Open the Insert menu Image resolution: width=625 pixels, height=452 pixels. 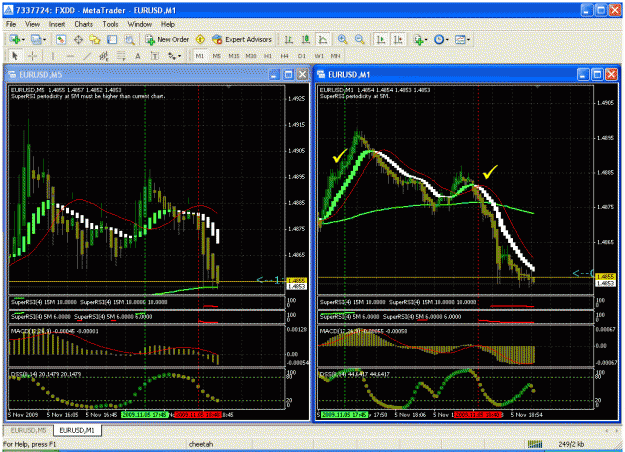pos(57,24)
